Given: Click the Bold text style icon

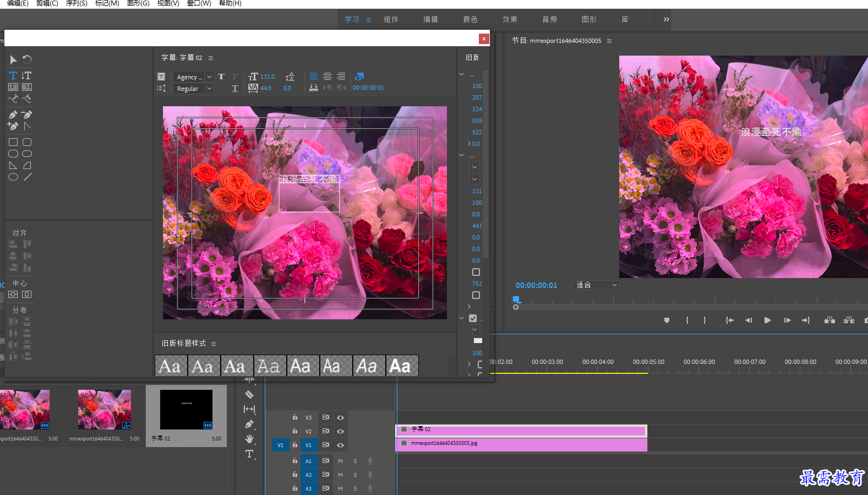Looking at the screenshot, I should click(x=221, y=77).
